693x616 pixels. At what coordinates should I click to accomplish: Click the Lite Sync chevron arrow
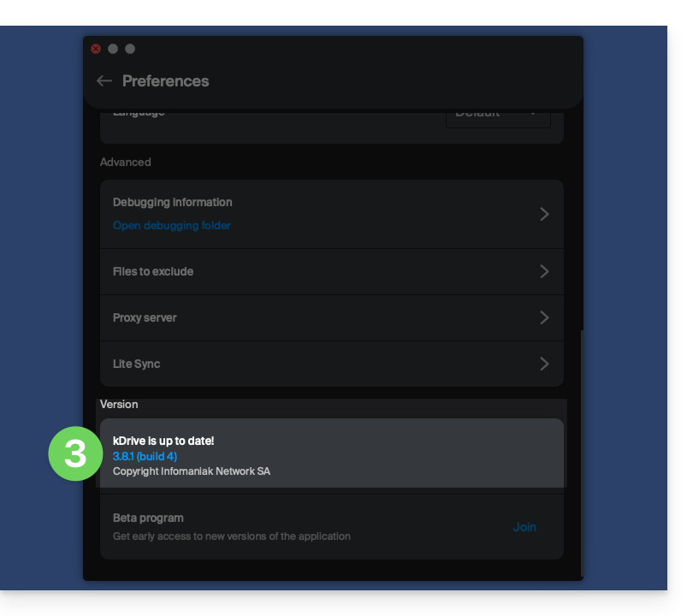pyautogui.click(x=544, y=364)
